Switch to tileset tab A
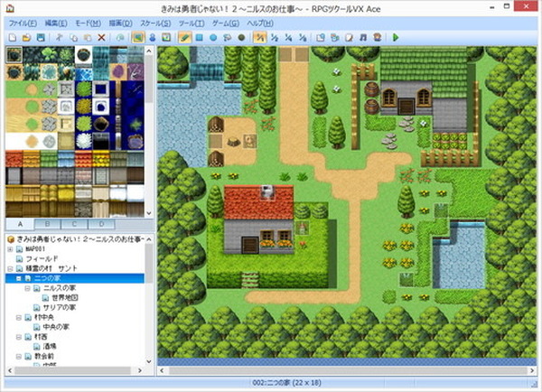This screenshot has height=392, width=542. click(20, 224)
